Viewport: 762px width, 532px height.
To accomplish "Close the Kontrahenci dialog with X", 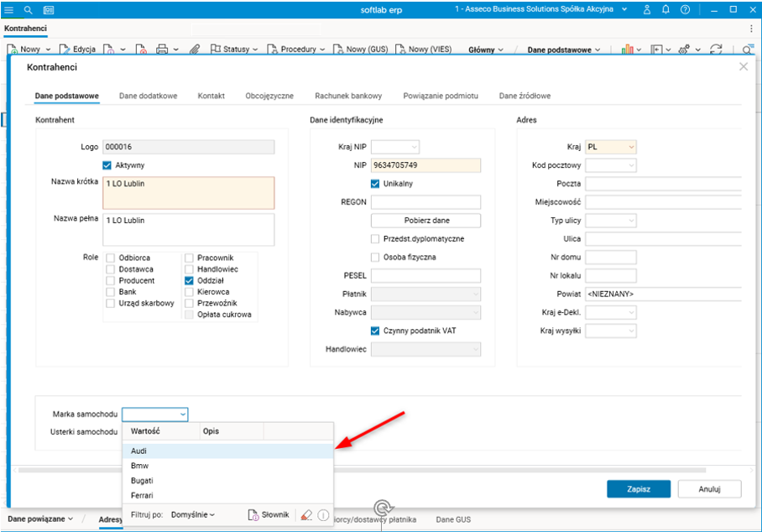I will 744,66.
